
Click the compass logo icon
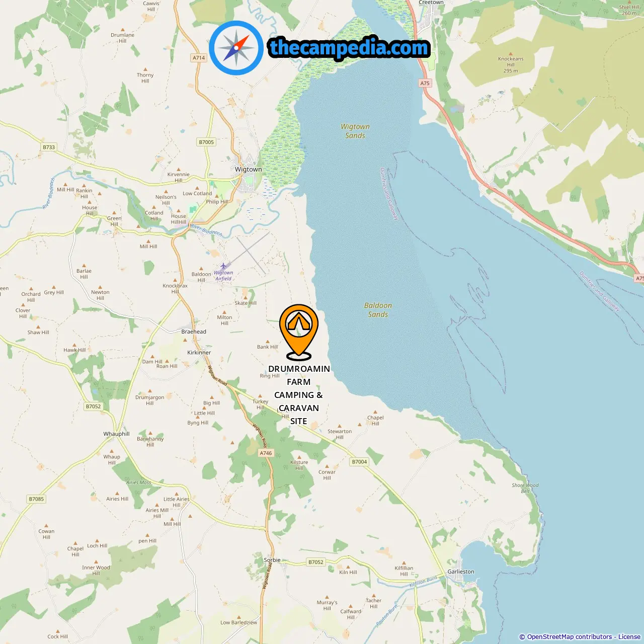pos(236,48)
